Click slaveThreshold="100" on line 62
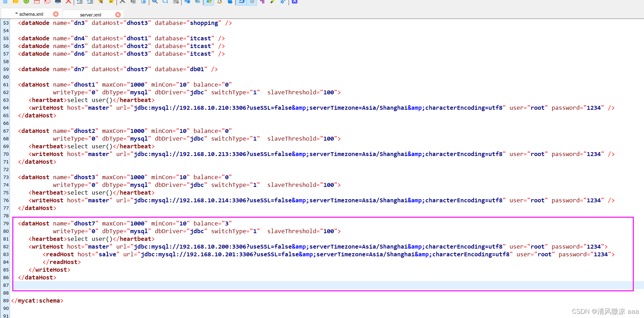The image size is (644, 318). (x=302, y=92)
